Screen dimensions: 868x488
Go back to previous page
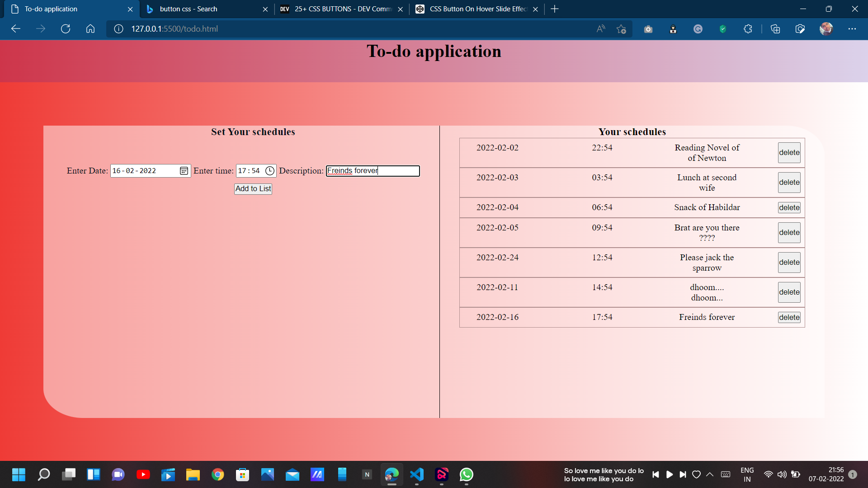pyautogui.click(x=16, y=29)
